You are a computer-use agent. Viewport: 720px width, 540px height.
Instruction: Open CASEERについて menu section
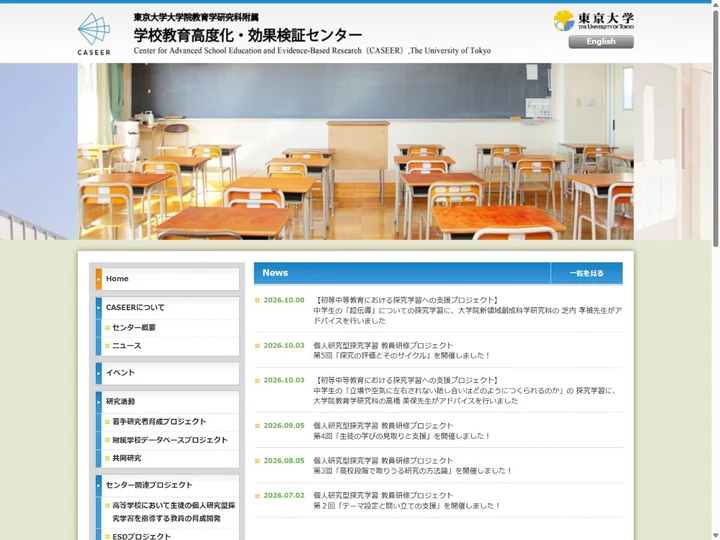[168, 308]
